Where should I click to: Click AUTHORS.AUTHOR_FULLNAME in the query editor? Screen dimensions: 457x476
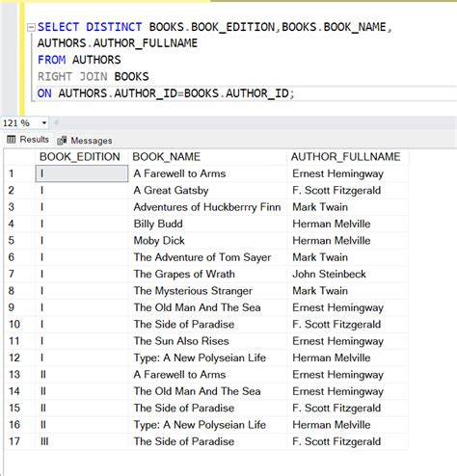[x=118, y=43]
